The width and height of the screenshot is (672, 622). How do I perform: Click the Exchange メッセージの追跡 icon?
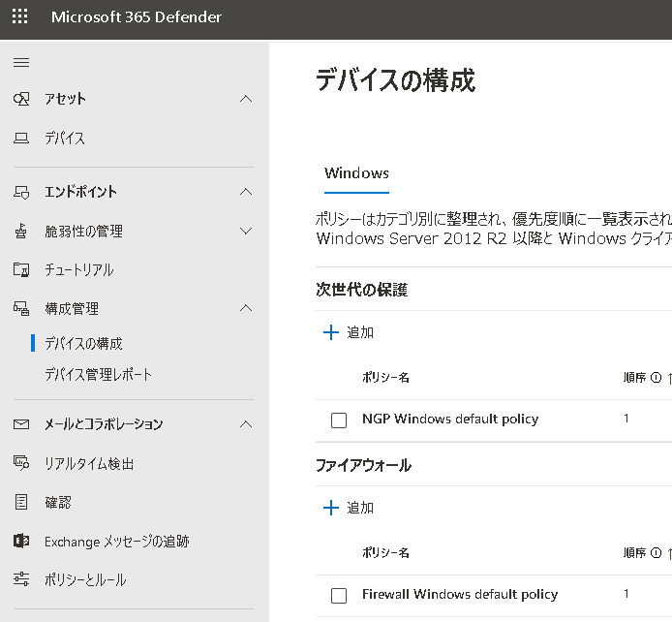[21, 542]
